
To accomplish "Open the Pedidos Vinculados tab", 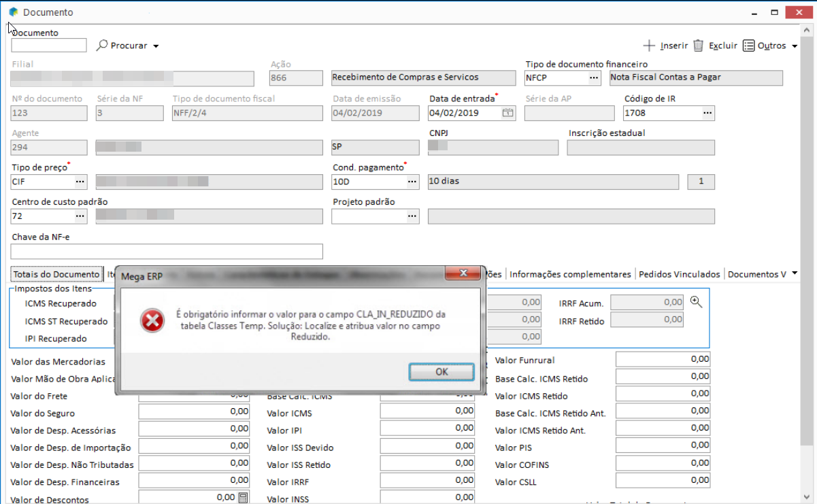I will point(679,274).
